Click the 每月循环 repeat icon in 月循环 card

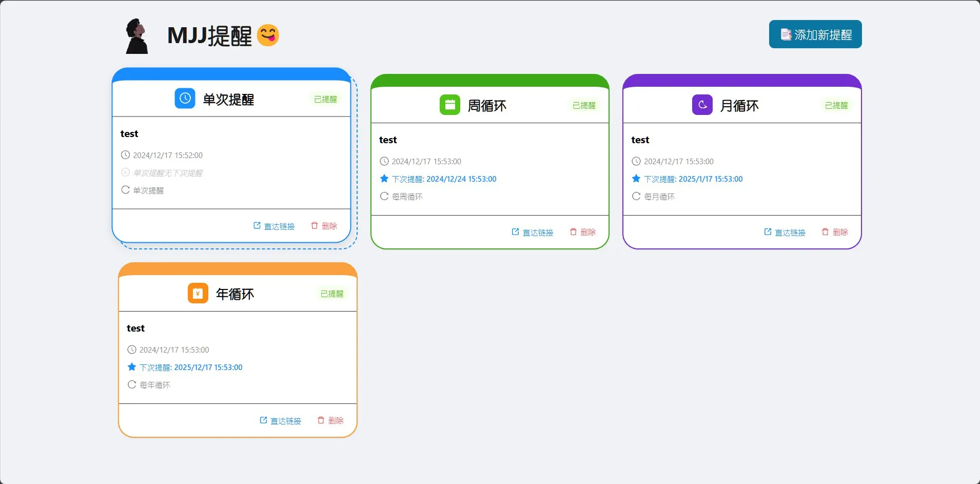636,196
